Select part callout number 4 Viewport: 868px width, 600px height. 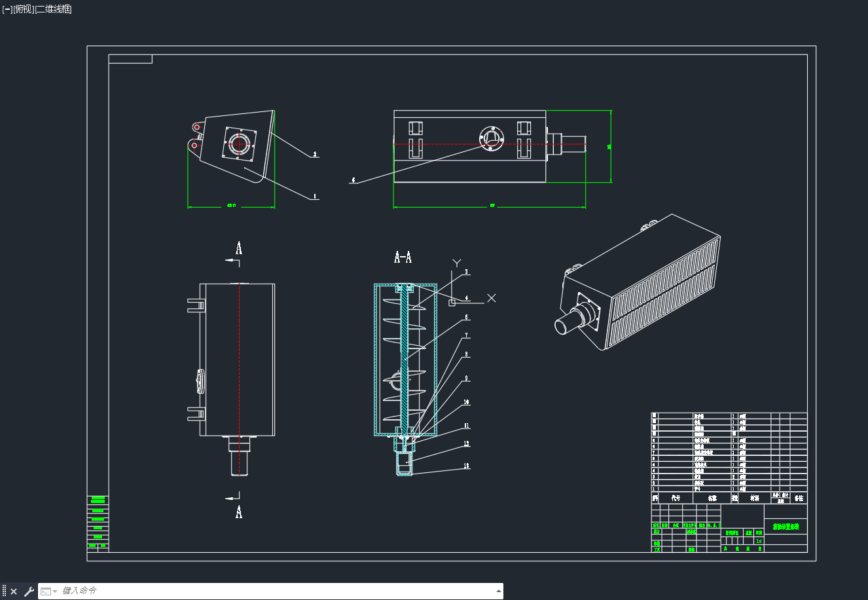[467, 298]
